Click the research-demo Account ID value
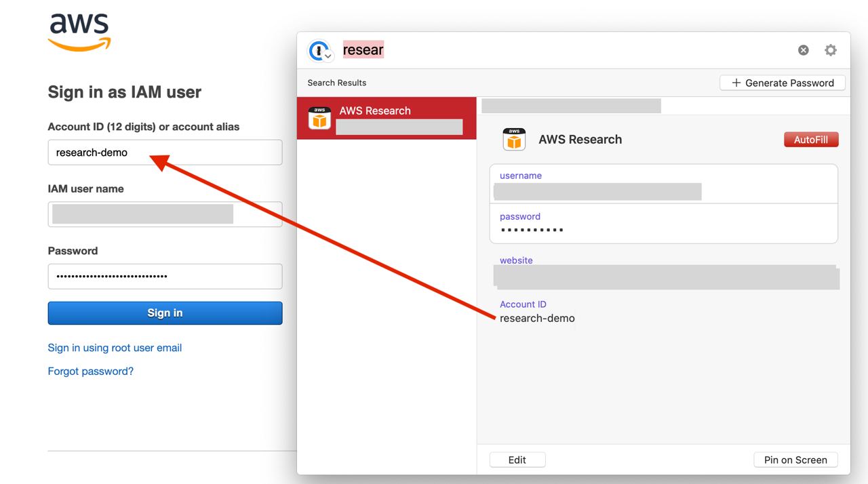Screen dimensions: 868x484 coord(537,318)
